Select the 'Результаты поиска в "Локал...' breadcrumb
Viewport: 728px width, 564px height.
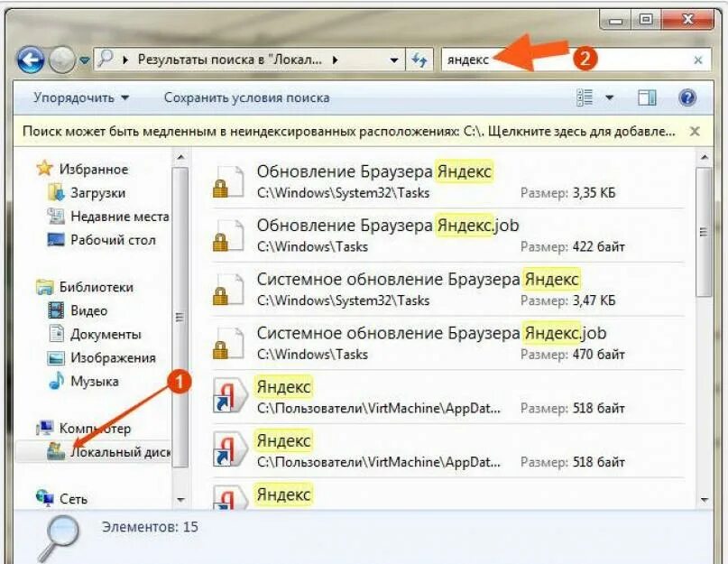point(229,60)
